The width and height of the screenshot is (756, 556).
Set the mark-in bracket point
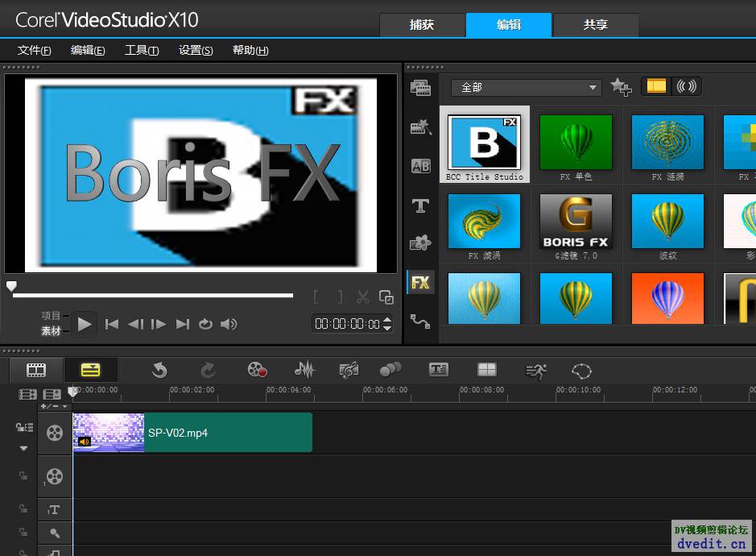pyautogui.click(x=316, y=297)
